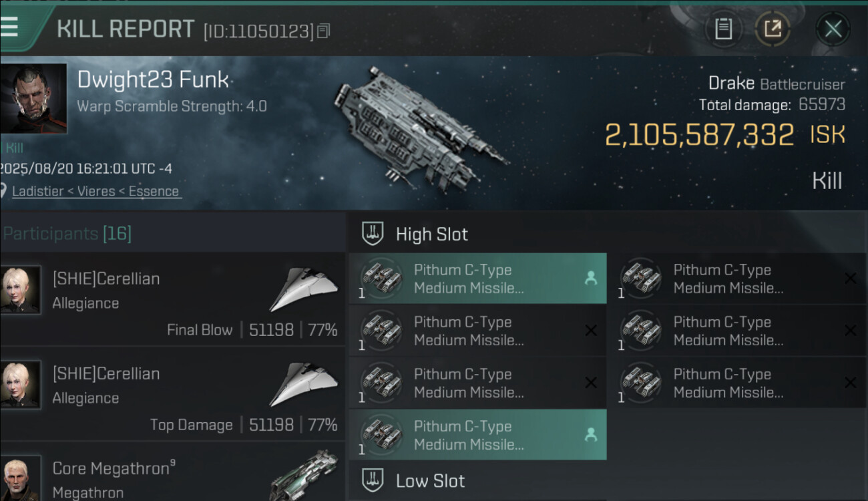The width and height of the screenshot is (868, 501).
Task: Select the first highlighted Pithum C-Type missile launcher
Action: click(x=477, y=279)
